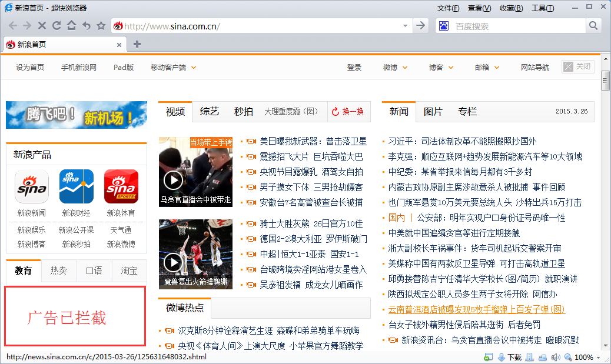Open the 大理重度霾(图) link
This screenshot has width=611, height=364.
point(291,112)
